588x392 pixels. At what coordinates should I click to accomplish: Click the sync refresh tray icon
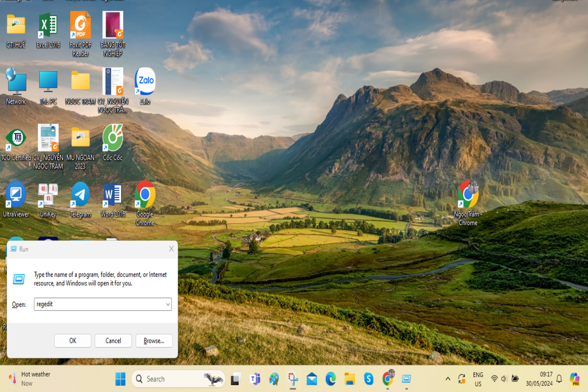[462, 379]
